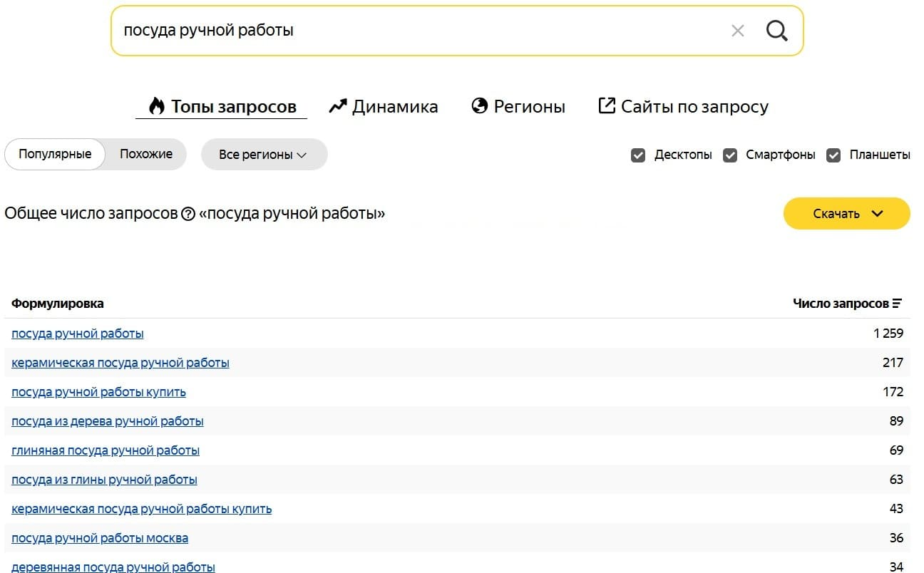Toggle the Смартфоны checkbox
This screenshot has width=924, height=573.
click(730, 155)
